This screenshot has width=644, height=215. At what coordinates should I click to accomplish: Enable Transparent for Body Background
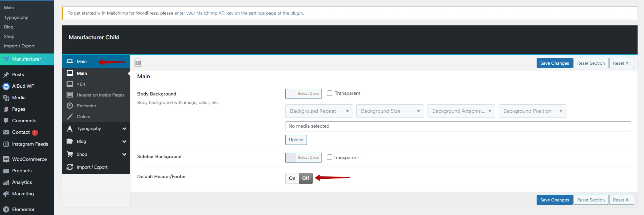[x=330, y=93]
